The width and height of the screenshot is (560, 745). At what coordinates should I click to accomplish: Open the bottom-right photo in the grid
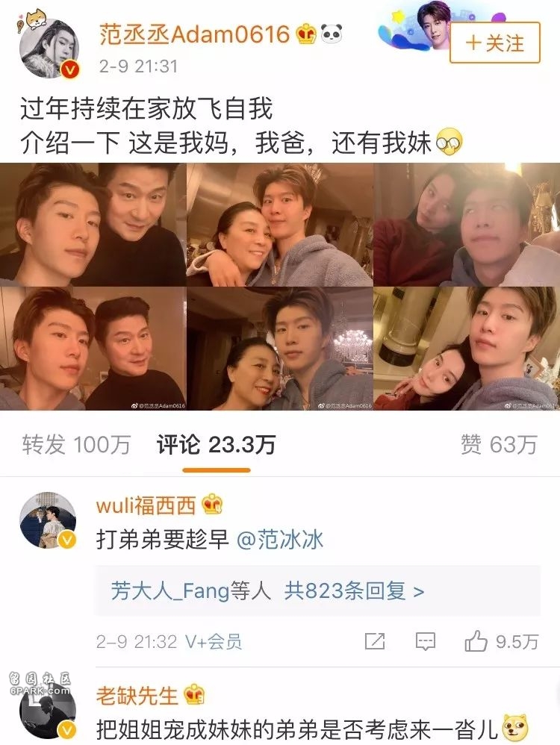tap(467, 349)
